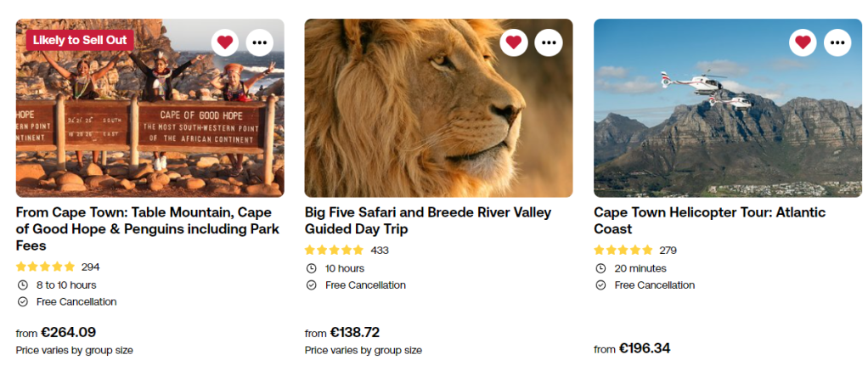The width and height of the screenshot is (868, 366).
Task: Open the Cape of Good Hope sign photo
Action: coord(149,127)
